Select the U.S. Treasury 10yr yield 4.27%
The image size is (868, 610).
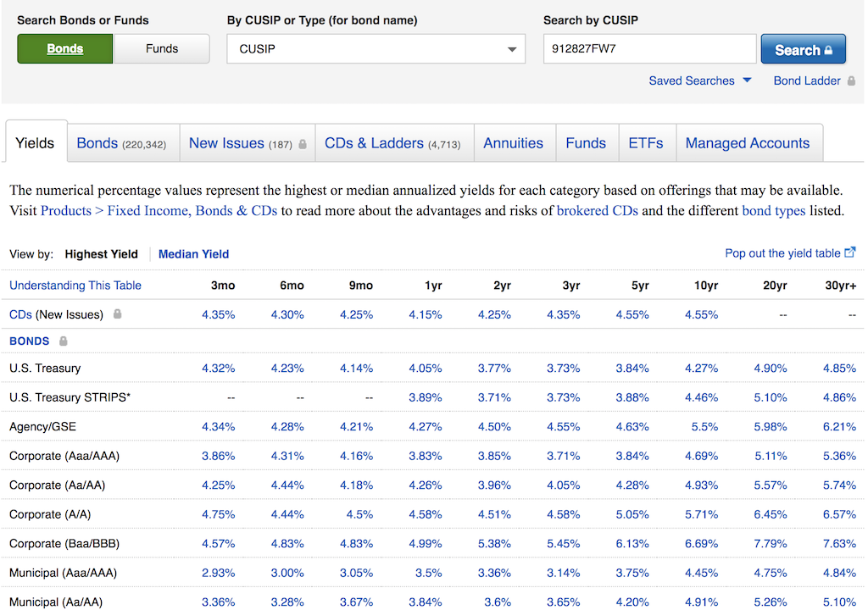(701, 369)
